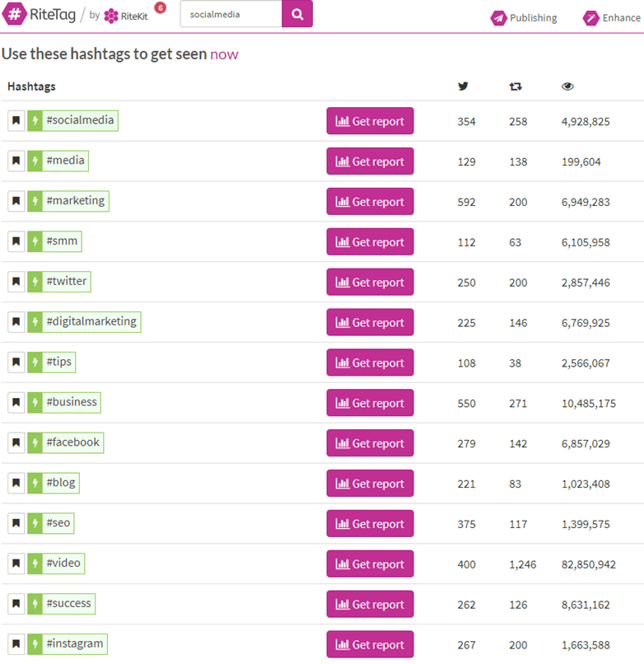This screenshot has height=664, width=644.
Task: Get report for #twitter
Action: (370, 282)
